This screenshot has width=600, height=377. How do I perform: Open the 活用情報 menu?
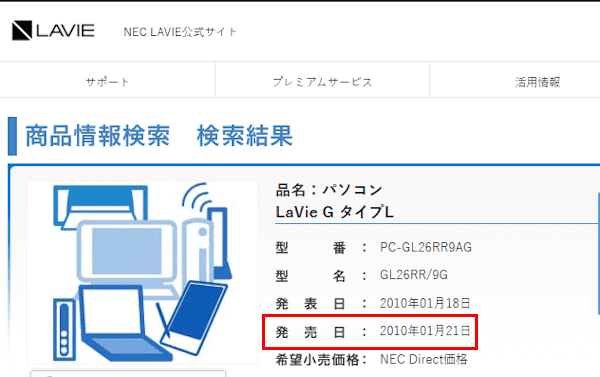click(x=537, y=82)
